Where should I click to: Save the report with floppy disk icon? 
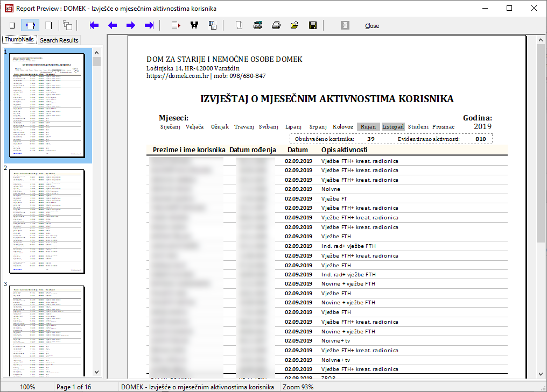[x=312, y=25]
